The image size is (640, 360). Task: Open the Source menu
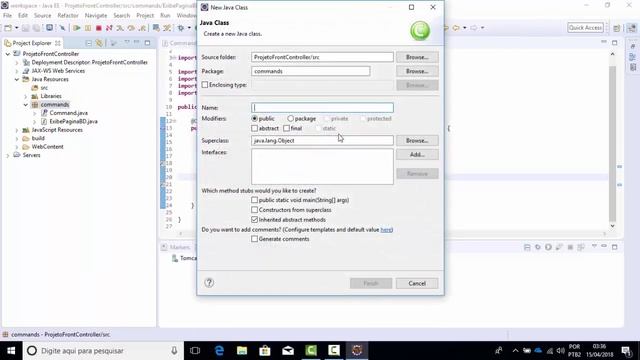click(42, 16)
